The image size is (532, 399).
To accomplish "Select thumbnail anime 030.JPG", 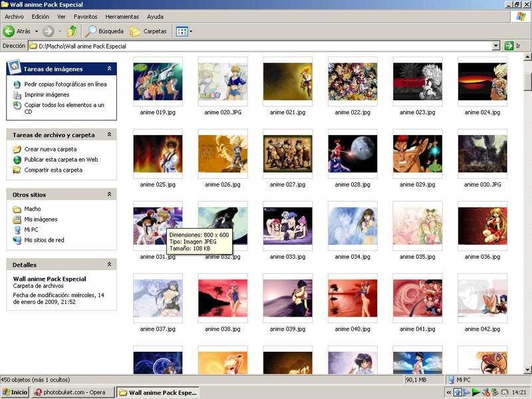I will (x=483, y=154).
